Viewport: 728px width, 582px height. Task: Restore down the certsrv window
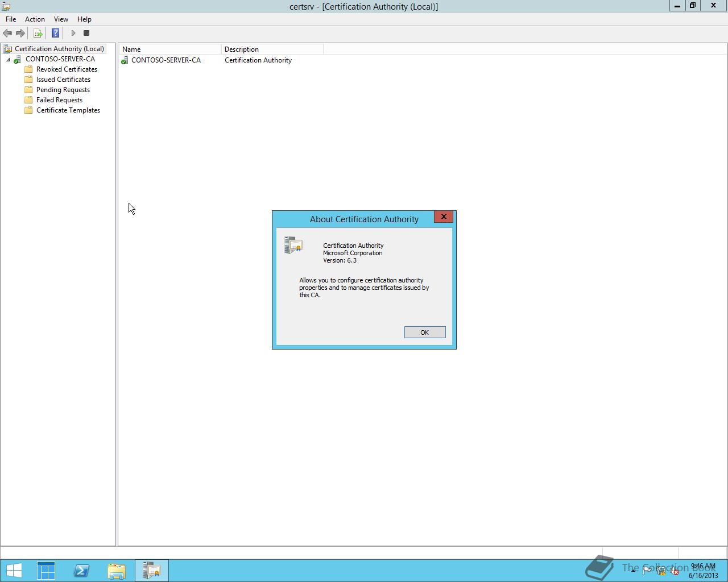tap(692, 6)
